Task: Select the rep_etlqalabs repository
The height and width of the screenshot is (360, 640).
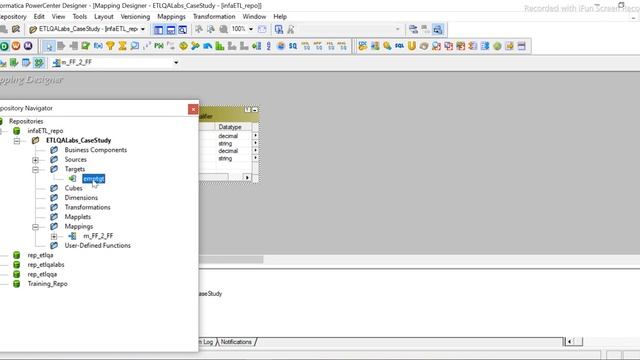Action: 46,264
